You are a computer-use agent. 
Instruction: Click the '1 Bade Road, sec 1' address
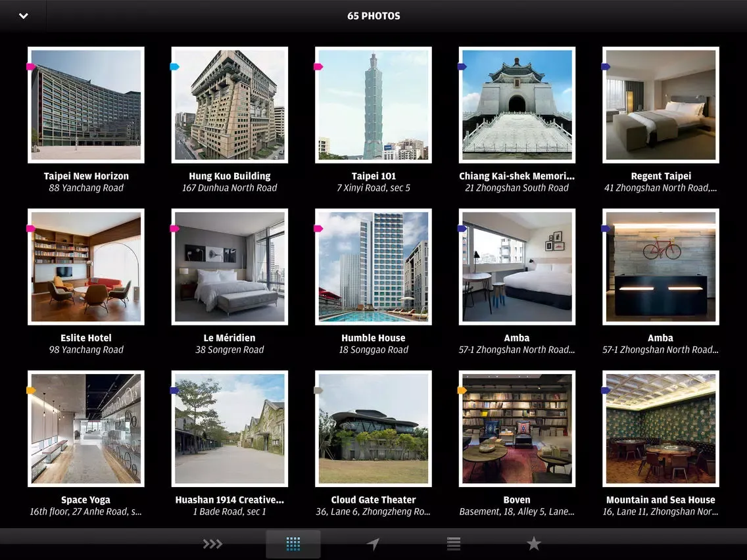click(x=229, y=512)
